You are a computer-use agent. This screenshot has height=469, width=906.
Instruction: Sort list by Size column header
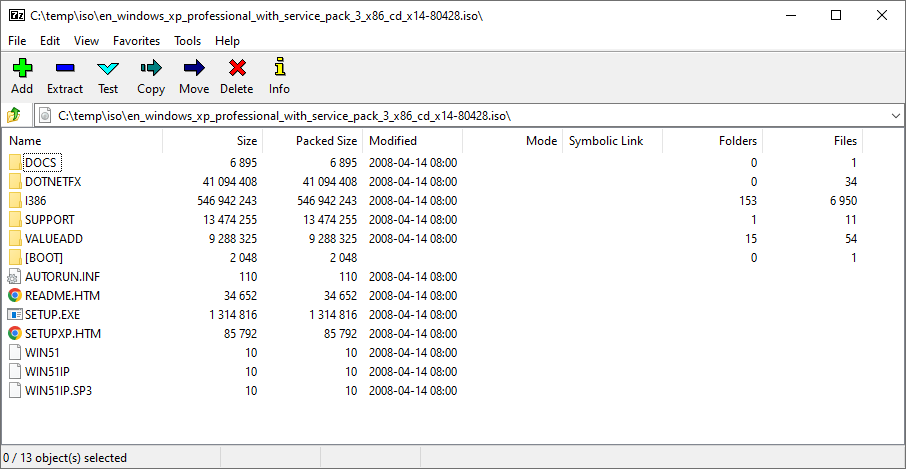(x=213, y=141)
